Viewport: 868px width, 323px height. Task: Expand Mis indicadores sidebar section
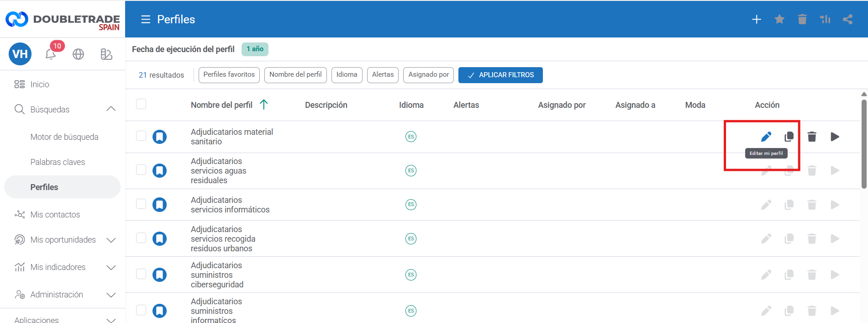click(111, 267)
